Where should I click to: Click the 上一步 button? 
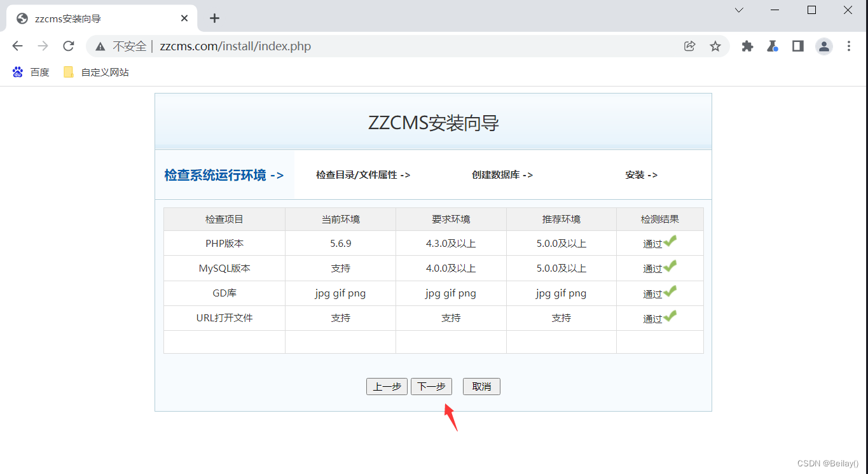tap(387, 386)
